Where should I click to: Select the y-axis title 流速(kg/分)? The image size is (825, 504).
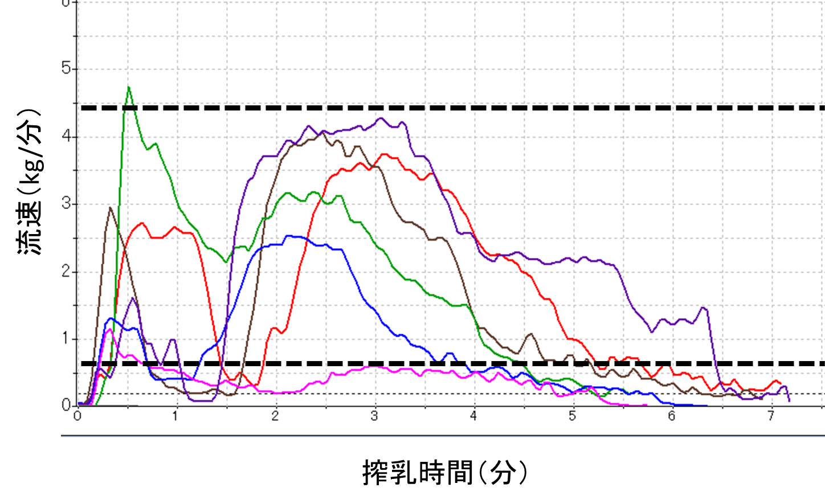point(30,181)
